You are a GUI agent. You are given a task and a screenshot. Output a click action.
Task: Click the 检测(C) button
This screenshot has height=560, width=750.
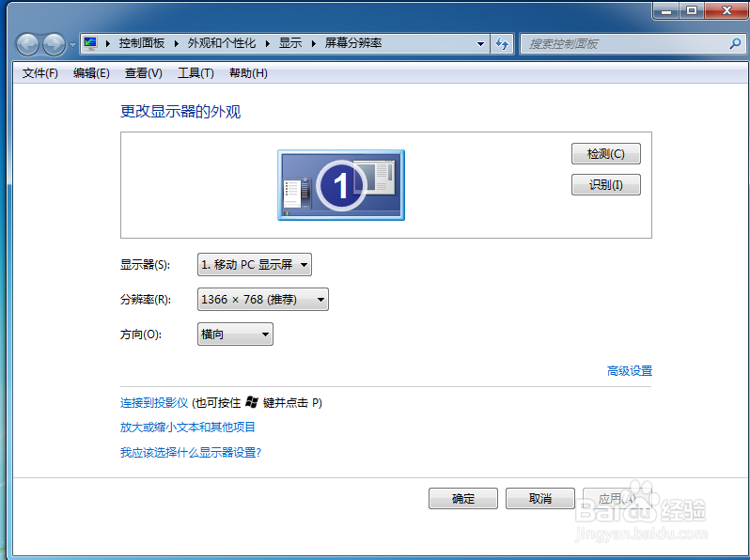pos(605,154)
